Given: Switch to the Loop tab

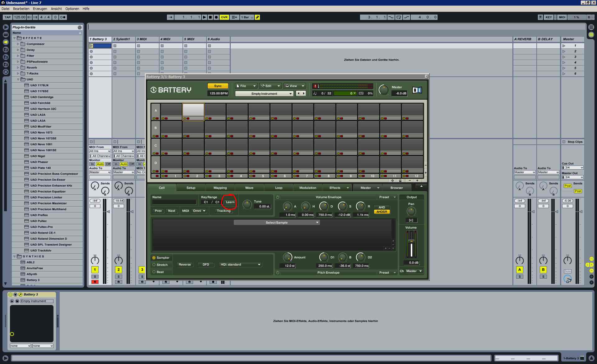Looking at the screenshot, I should pyautogui.click(x=279, y=188).
